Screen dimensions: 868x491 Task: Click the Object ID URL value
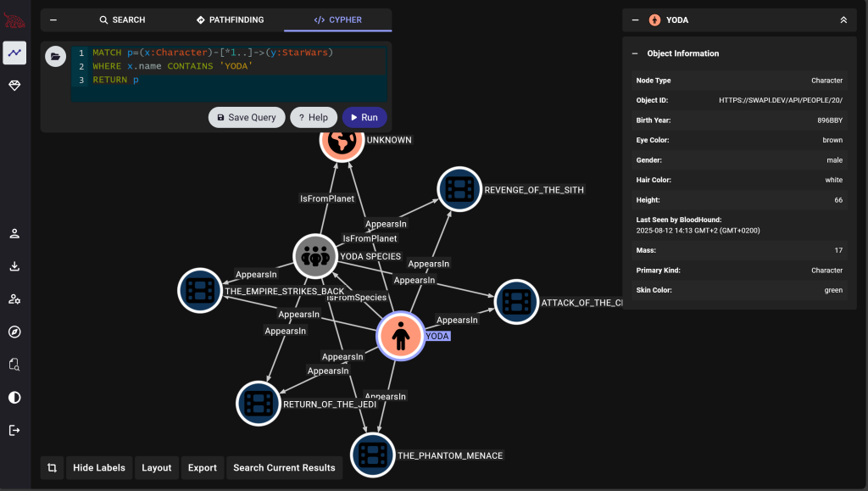(781, 100)
